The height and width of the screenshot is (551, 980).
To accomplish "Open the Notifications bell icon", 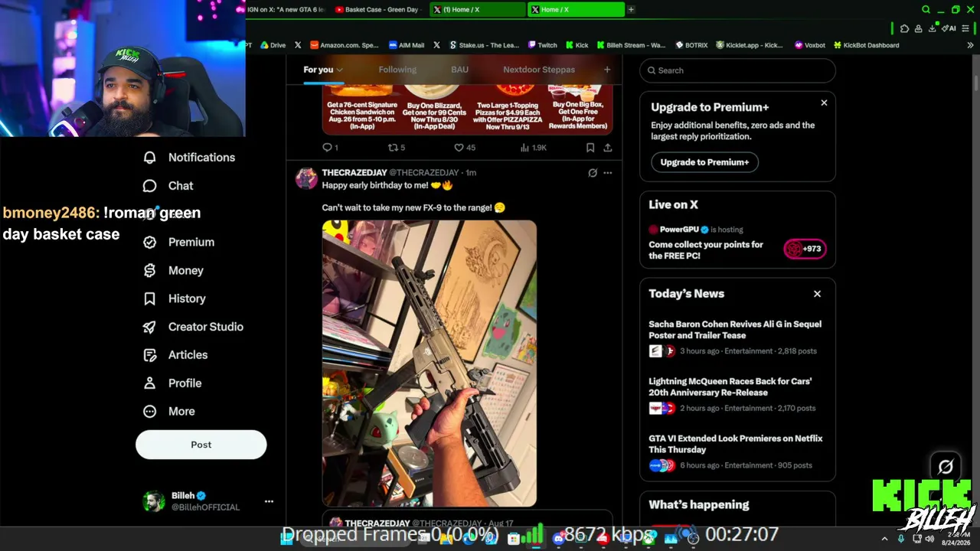I will (150, 158).
